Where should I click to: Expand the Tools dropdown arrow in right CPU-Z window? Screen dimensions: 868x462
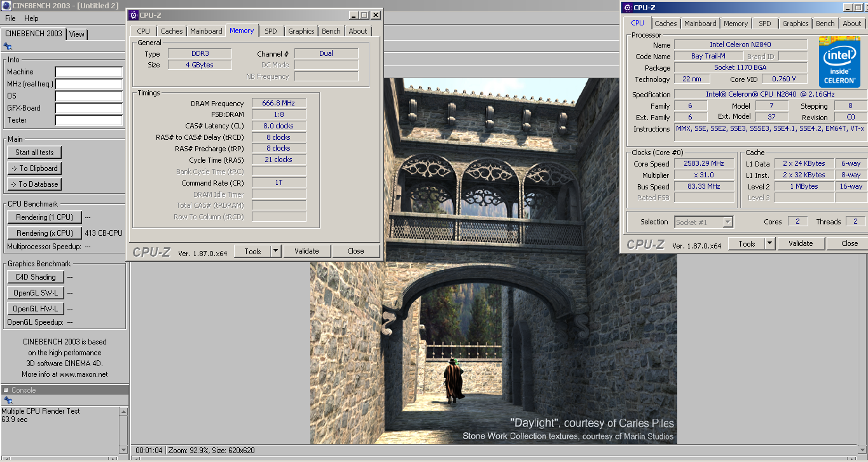(769, 243)
